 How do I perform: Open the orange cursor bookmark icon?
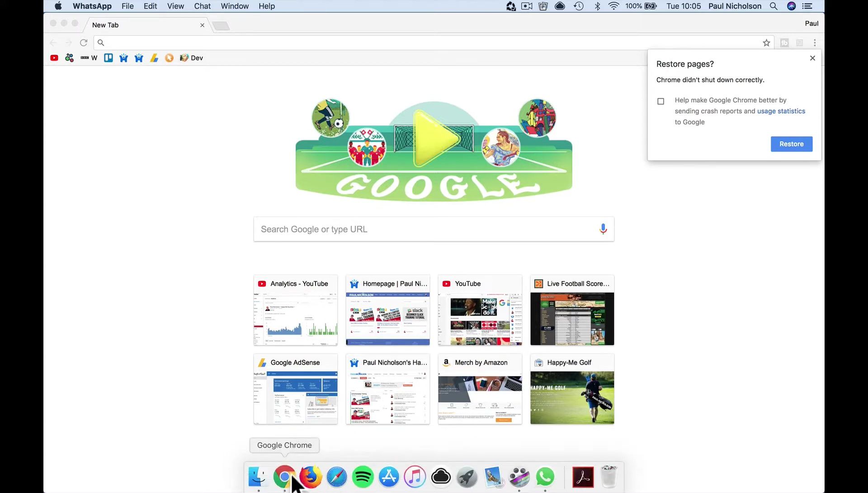[x=169, y=58]
